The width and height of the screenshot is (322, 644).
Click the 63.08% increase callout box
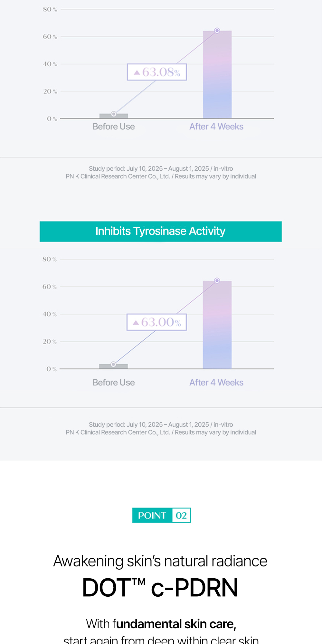coord(157,72)
